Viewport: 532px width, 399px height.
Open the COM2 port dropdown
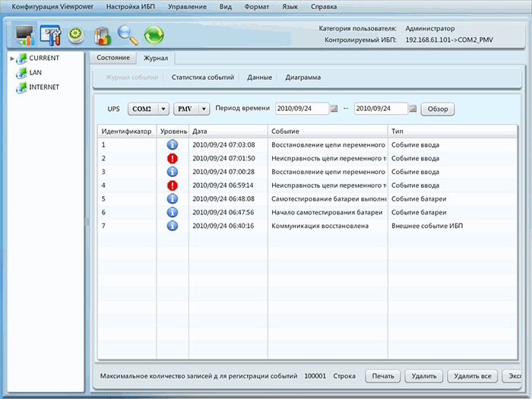pos(148,109)
